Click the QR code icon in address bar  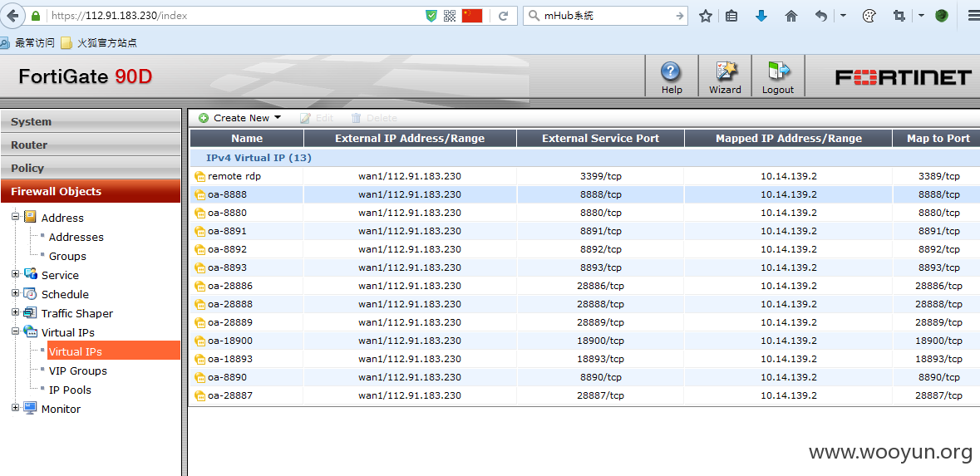pos(450,17)
